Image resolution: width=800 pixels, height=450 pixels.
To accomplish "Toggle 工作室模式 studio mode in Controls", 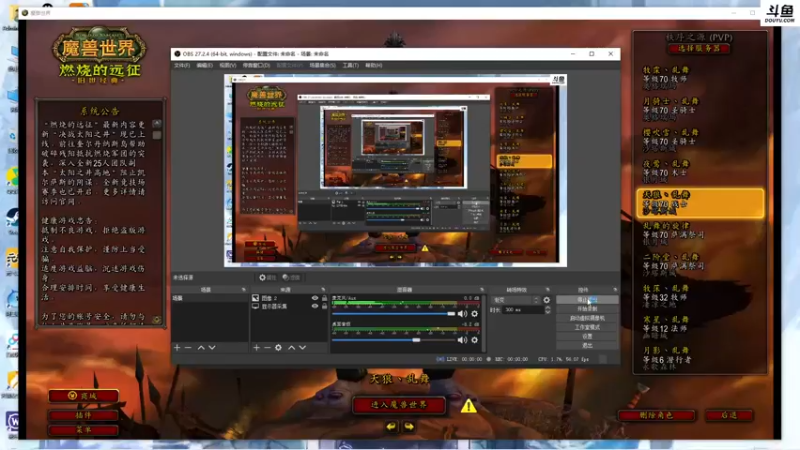I will [x=587, y=327].
